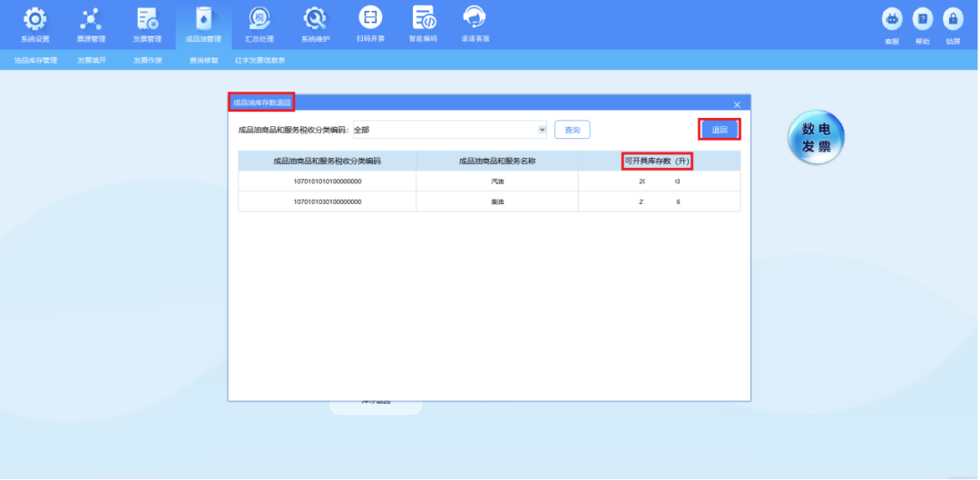This screenshot has height=480, width=980.
Task: Select 成品油管理 oil barrel icon
Action: 203,19
